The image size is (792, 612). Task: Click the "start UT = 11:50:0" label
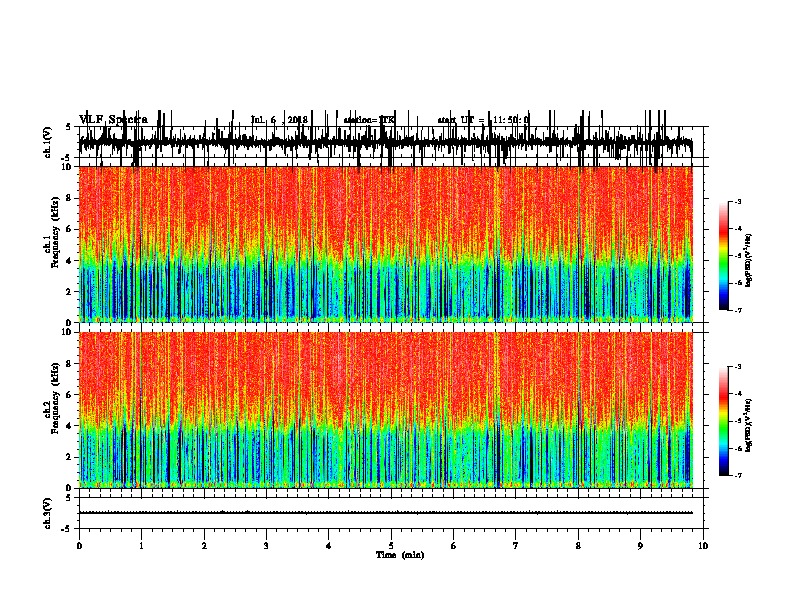coord(483,120)
